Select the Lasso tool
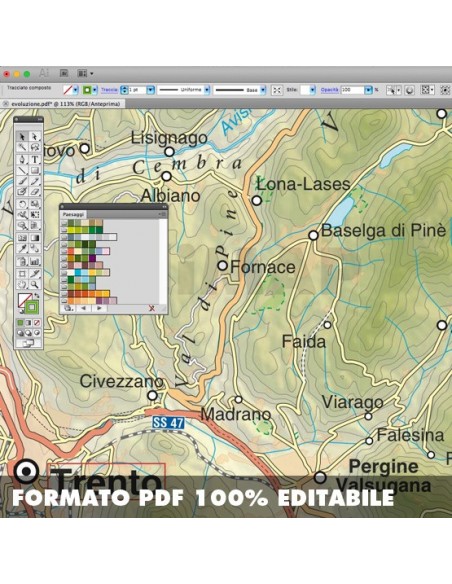The height and width of the screenshot is (584, 452). click(35, 147)
